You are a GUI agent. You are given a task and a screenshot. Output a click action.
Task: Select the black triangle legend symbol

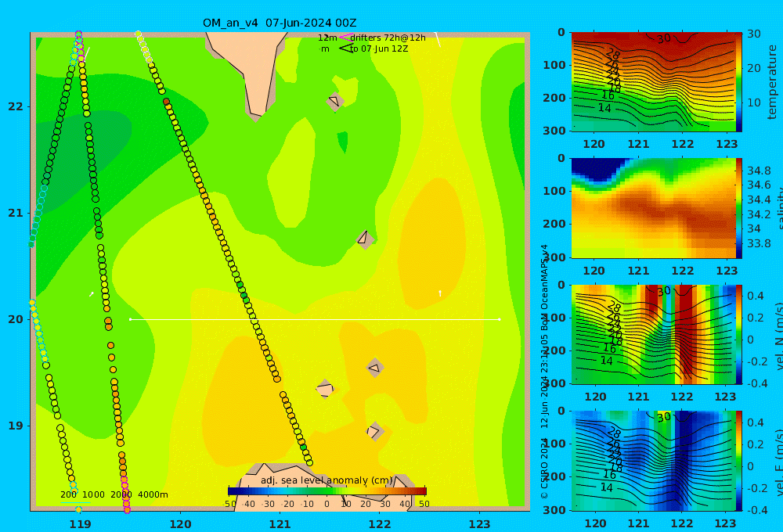click(x=346, y=49)
